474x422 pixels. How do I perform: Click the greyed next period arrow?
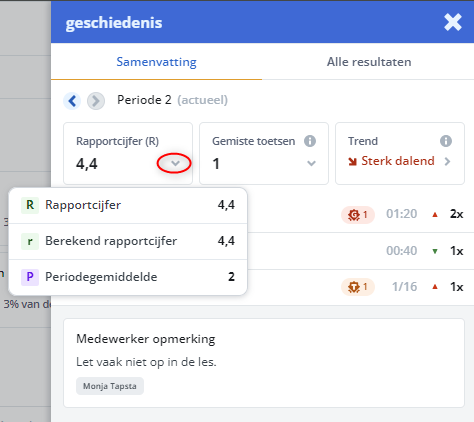point(96,100)
